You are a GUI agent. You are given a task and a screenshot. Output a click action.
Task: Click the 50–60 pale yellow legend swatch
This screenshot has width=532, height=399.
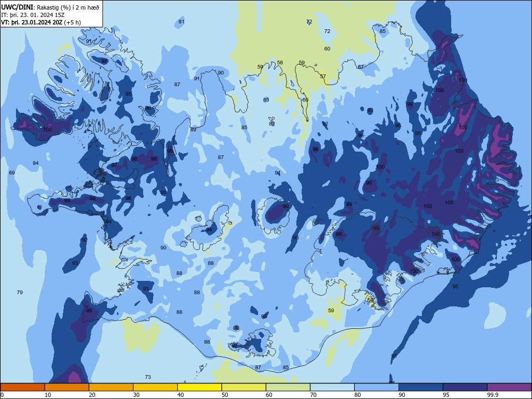[244, 387]
